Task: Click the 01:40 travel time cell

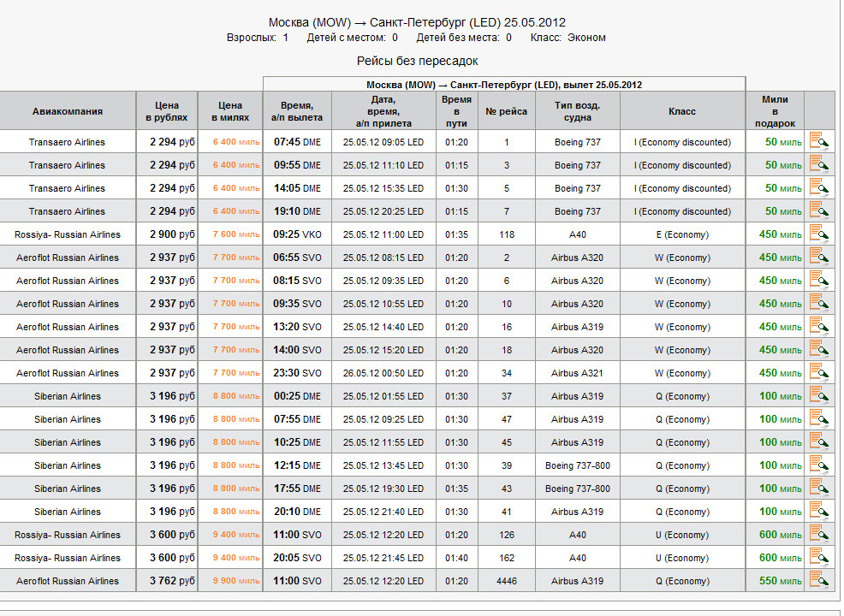Action: click(x=456, y=559)
